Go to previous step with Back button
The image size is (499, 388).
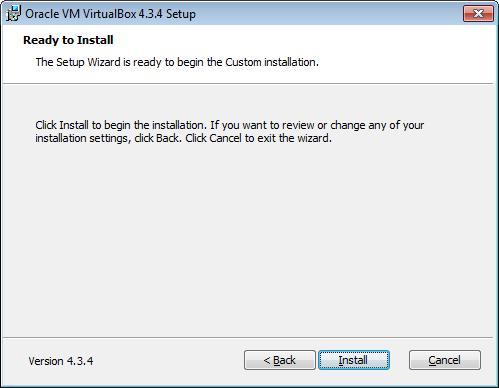click(280, 360)
